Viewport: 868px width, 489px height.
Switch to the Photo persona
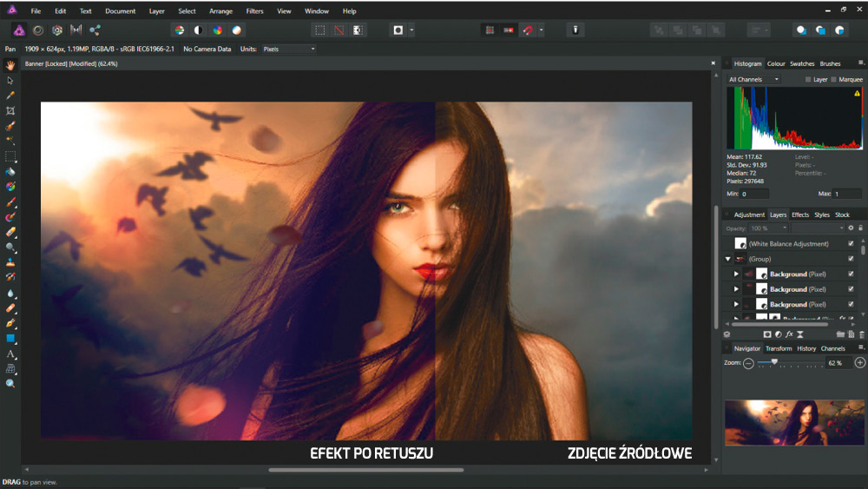pos(19,30)
